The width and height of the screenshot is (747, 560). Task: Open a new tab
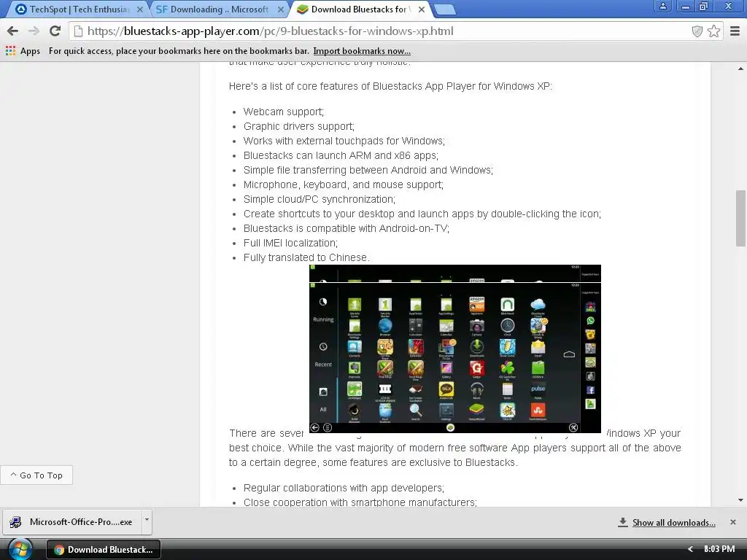(x=446, y=9)
